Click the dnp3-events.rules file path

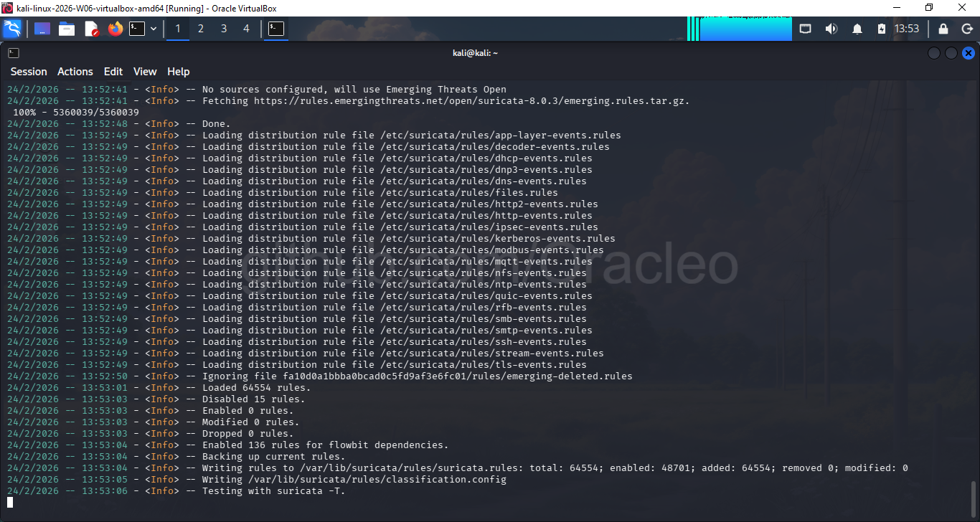click(486, 170)
